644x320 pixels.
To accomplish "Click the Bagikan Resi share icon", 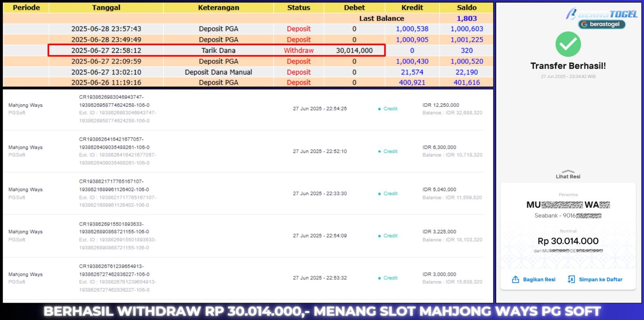I will click(516, 279).
